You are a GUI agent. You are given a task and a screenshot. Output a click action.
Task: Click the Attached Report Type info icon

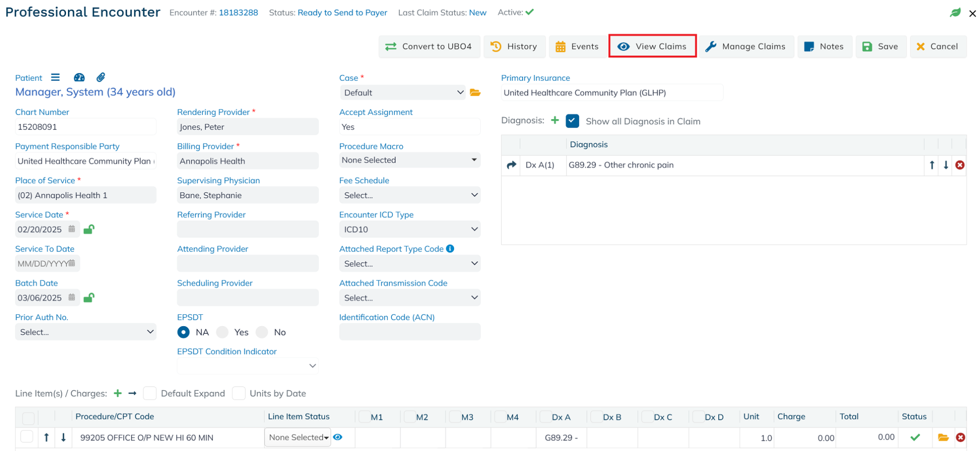(x=450, y=249)
